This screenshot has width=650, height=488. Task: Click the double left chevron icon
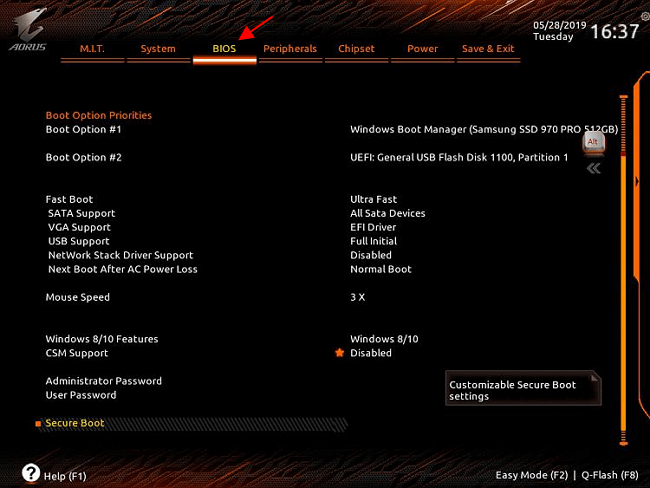594,168
